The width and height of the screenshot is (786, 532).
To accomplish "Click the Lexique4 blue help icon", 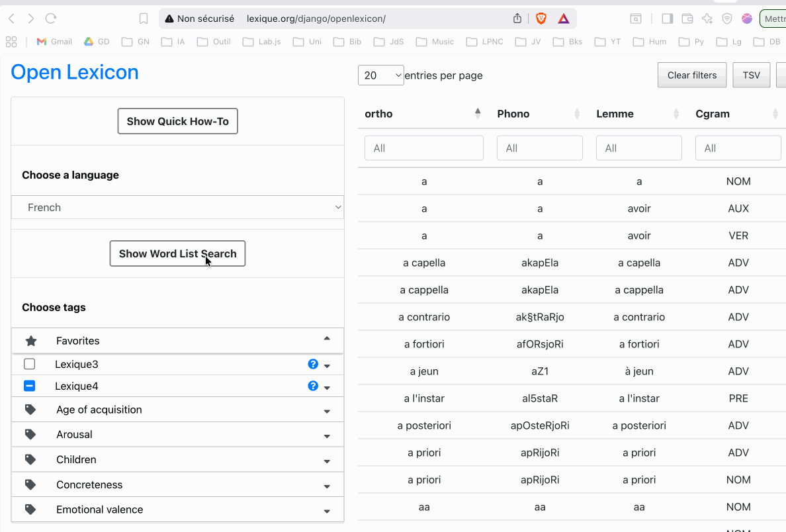I will 313,386.
